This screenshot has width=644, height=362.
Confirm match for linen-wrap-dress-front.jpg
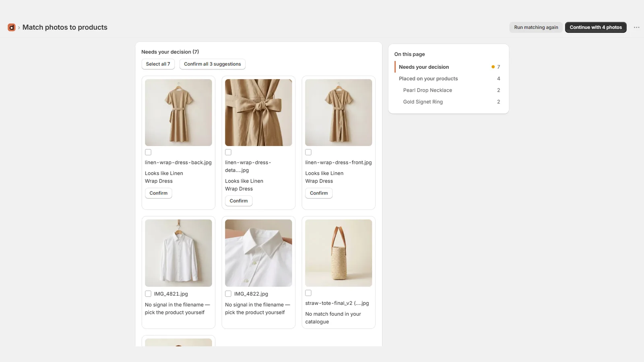coord(319,193)
